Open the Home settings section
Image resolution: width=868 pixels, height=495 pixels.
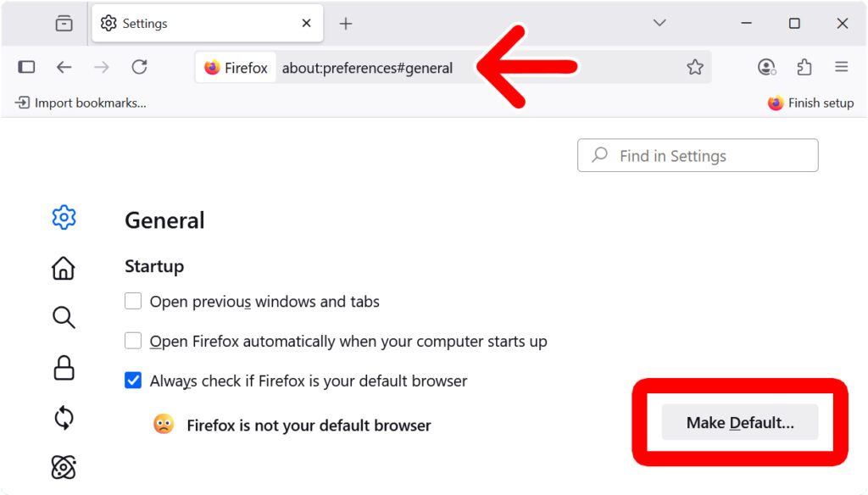coord(64,268)
